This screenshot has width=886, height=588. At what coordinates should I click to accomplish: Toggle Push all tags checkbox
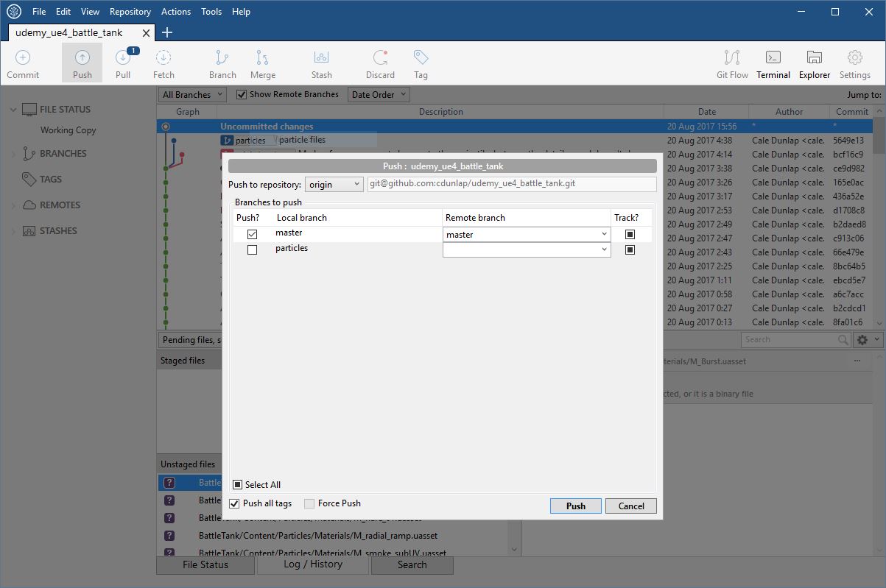[234, 503]
